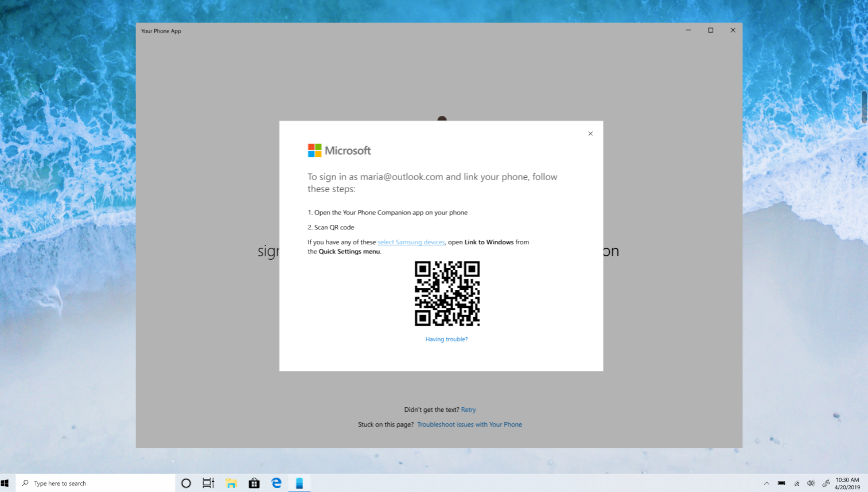
Task: Open Microsoft Store from the taskbar
Action: click(254, 483)
